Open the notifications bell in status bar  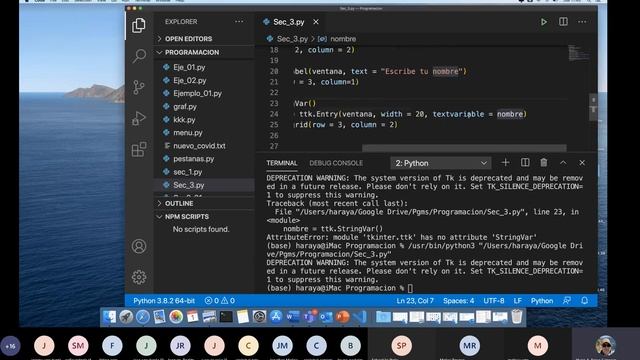click(584, 301)
